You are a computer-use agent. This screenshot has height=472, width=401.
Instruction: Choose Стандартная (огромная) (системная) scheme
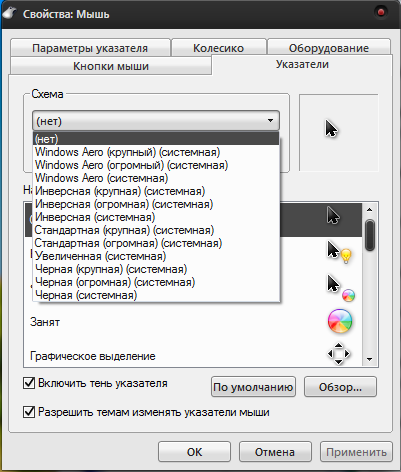click(x=156, y=243)
